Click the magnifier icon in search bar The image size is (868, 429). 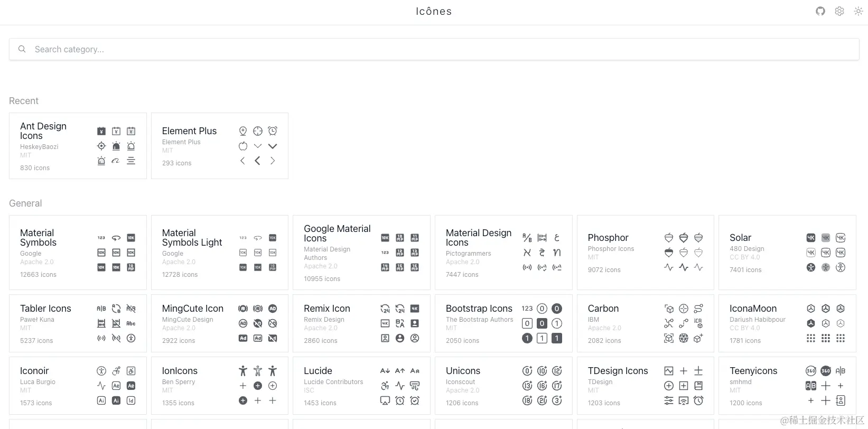22,49
